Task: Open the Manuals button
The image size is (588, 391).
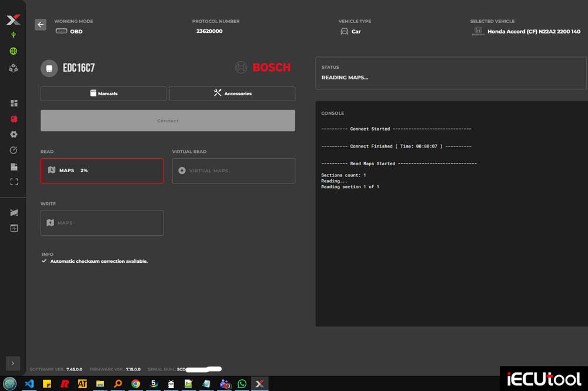Action: (x=103, y=93)
